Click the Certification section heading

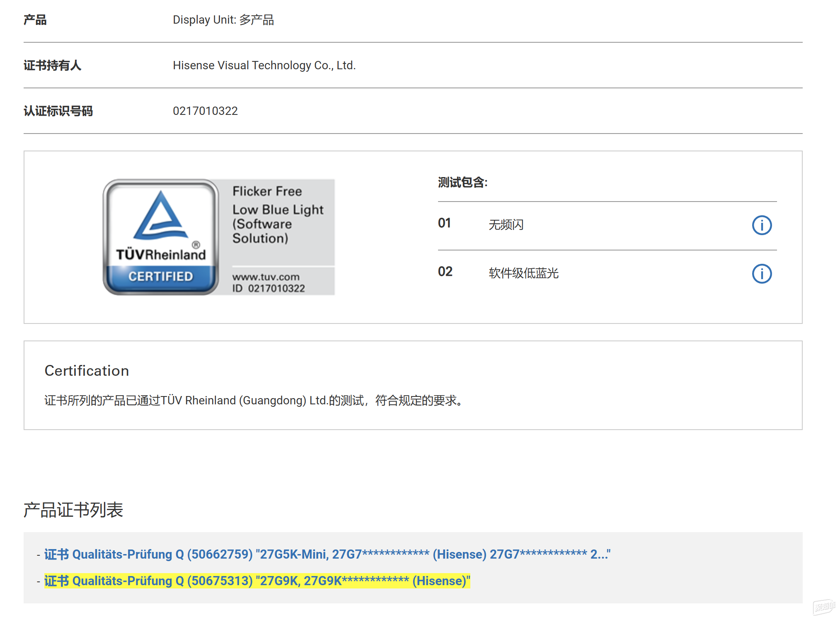pyautogui.click(x=87, y=370)
